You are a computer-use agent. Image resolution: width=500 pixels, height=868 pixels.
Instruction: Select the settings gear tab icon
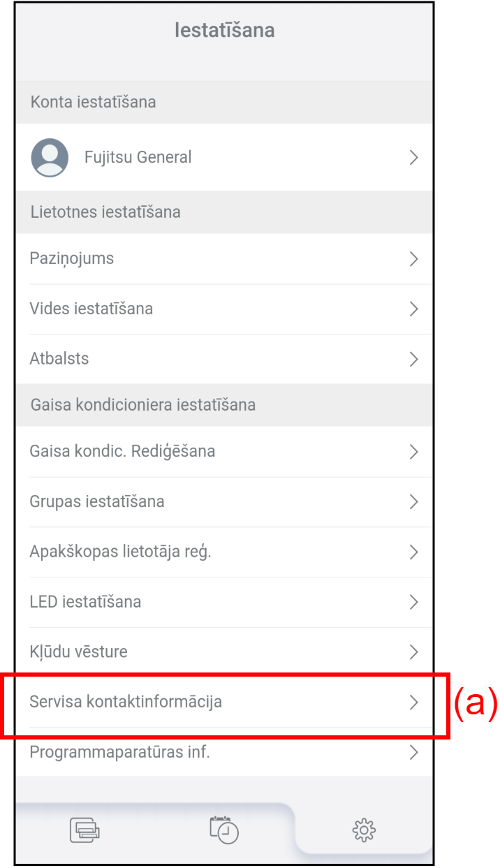click(x=364, y=830)
